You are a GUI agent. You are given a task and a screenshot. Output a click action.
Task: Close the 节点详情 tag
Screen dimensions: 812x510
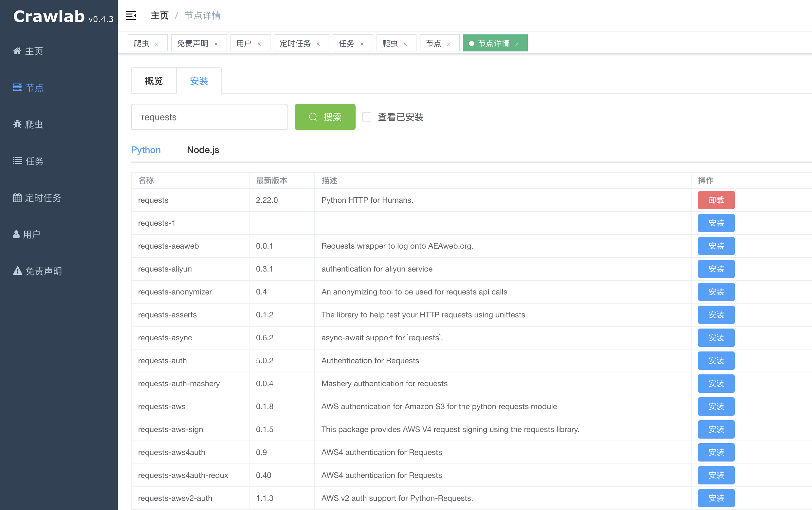517,44
